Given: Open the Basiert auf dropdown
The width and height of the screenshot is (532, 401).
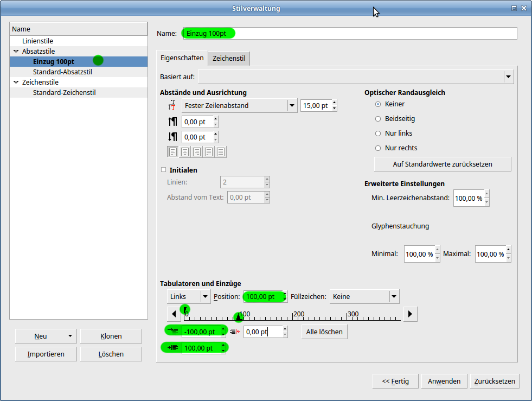Looking at the screenshot, I should click(x=508, y=77).
